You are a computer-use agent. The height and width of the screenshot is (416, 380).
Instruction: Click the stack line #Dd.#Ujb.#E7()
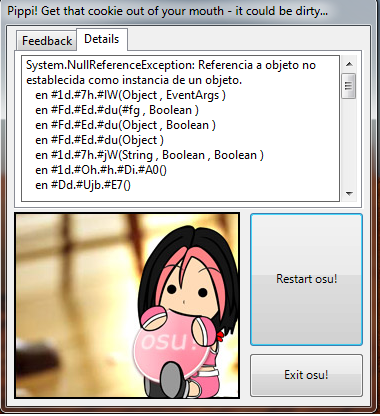83,185
